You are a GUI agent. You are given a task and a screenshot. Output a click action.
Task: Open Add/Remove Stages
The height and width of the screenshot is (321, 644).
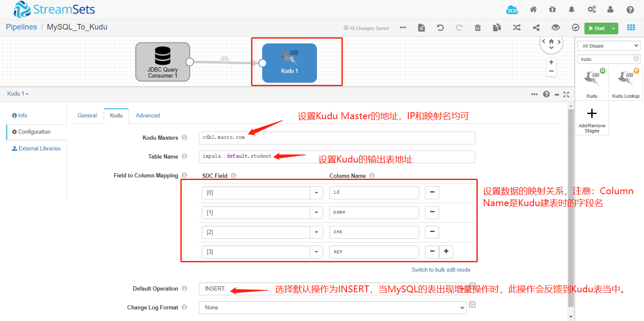point(592,119)
